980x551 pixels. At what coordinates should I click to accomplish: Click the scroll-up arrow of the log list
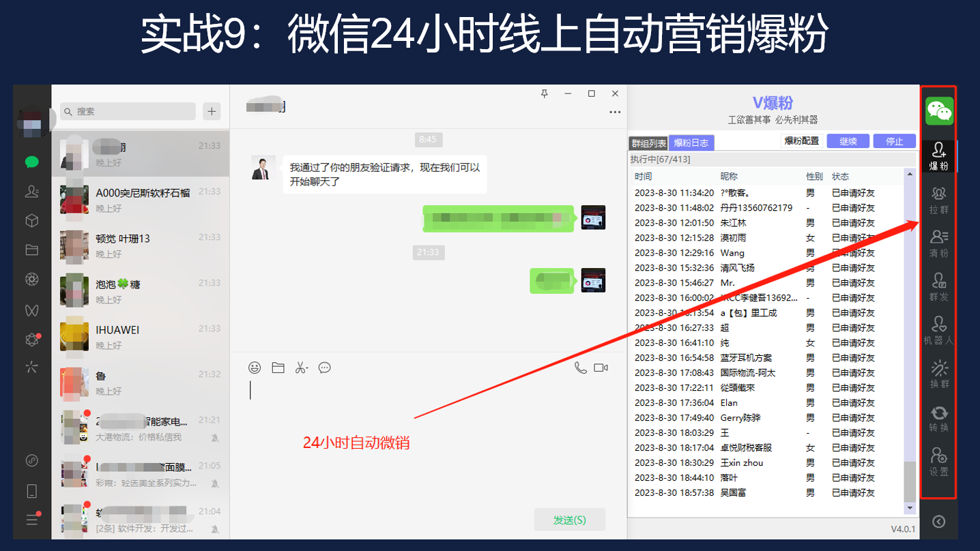(x=910, y=175)
